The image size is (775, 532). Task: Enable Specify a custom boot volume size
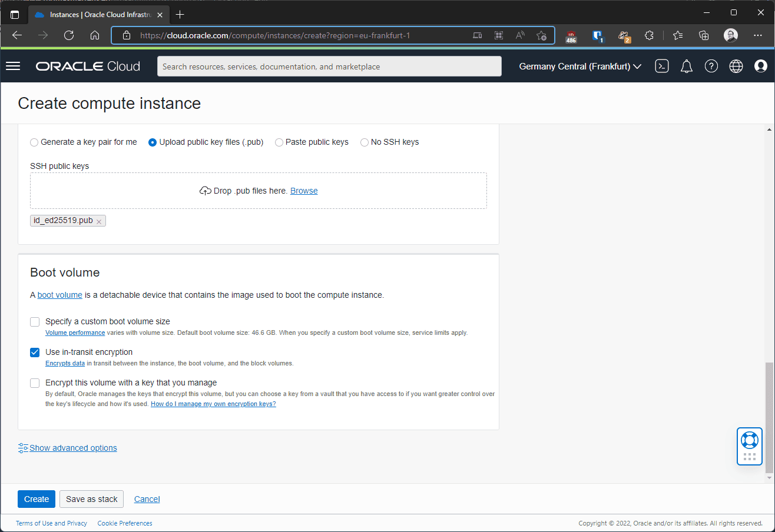coord(35,322)
